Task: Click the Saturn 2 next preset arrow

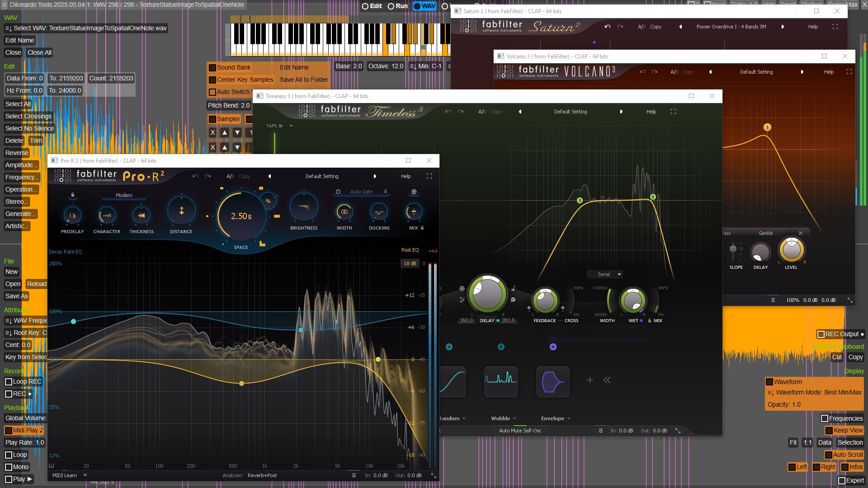Action: point(783,27)
